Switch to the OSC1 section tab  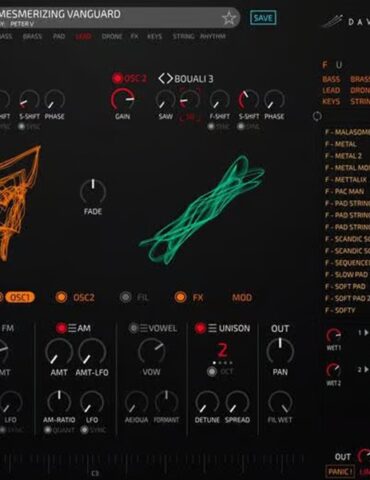(21, 297)
